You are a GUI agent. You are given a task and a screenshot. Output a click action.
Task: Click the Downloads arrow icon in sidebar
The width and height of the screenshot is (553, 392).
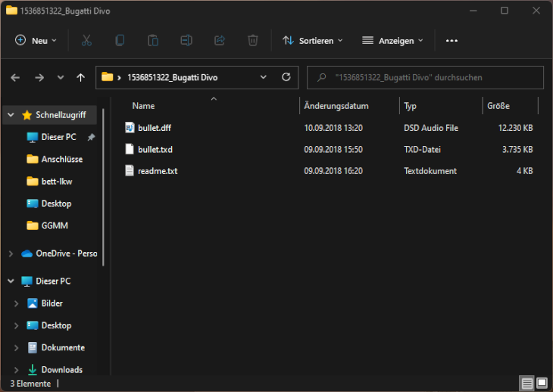tap(33, 369)
